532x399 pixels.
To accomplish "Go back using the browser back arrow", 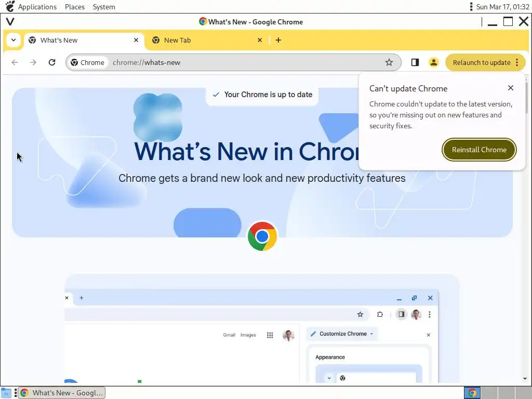I will 15,62.
